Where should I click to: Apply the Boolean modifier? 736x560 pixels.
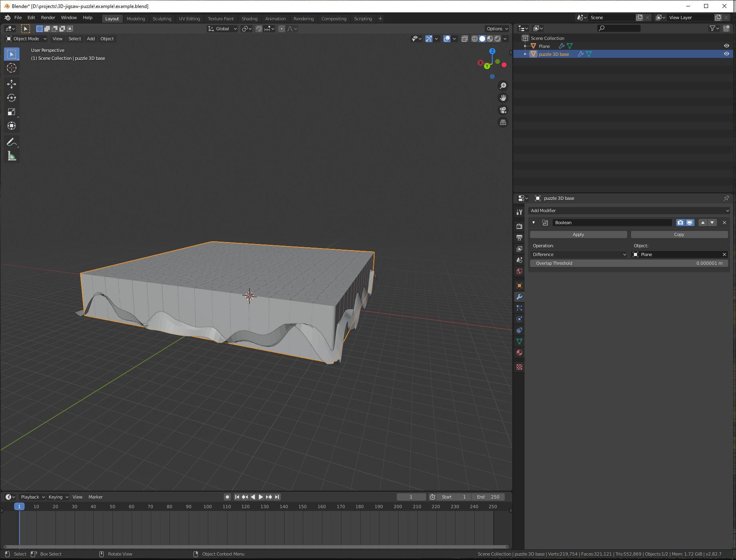(x=578, y=235)
